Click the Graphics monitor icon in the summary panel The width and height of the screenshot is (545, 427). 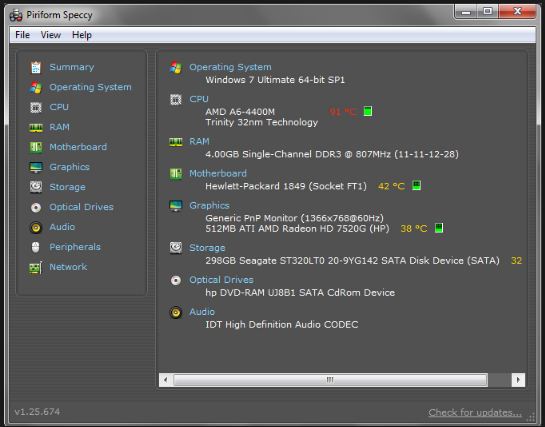tap(176, 206)
